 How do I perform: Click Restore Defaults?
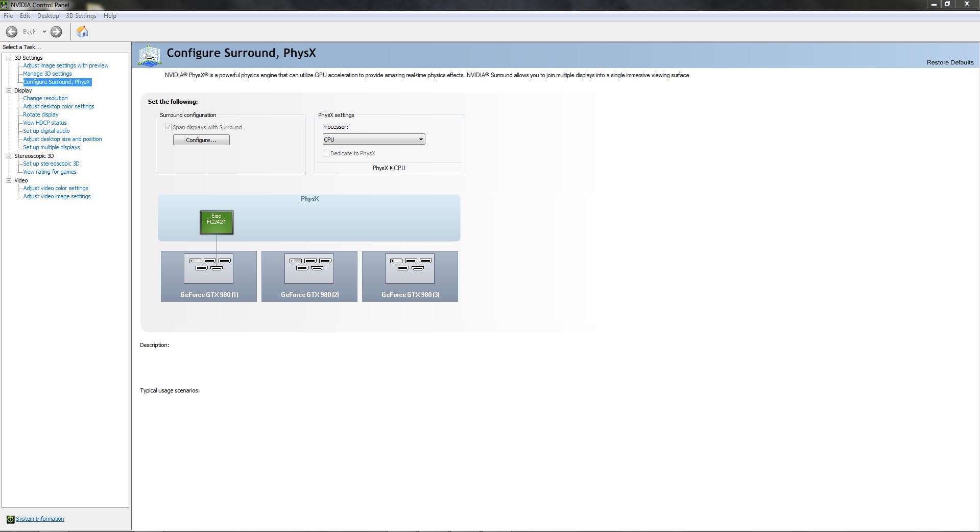click(x=950, y=62)
